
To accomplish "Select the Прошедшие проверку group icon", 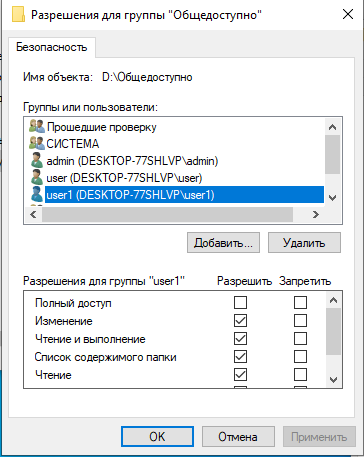I will [36, 127].
